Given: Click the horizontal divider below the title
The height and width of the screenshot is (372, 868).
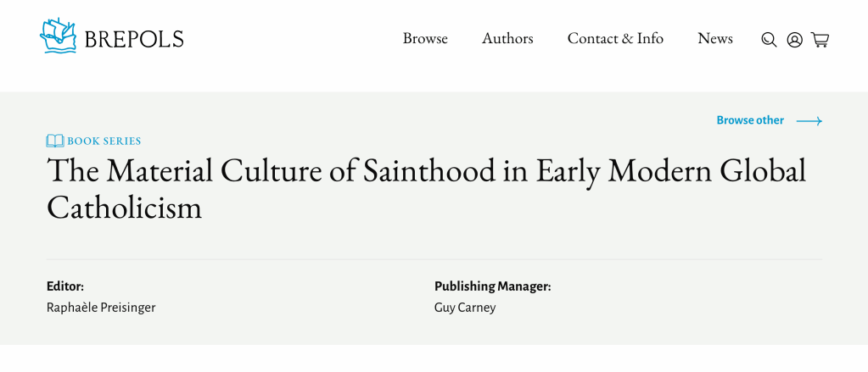Looking at the screenshot, I should pyautogui.click(x=434, y=259).
